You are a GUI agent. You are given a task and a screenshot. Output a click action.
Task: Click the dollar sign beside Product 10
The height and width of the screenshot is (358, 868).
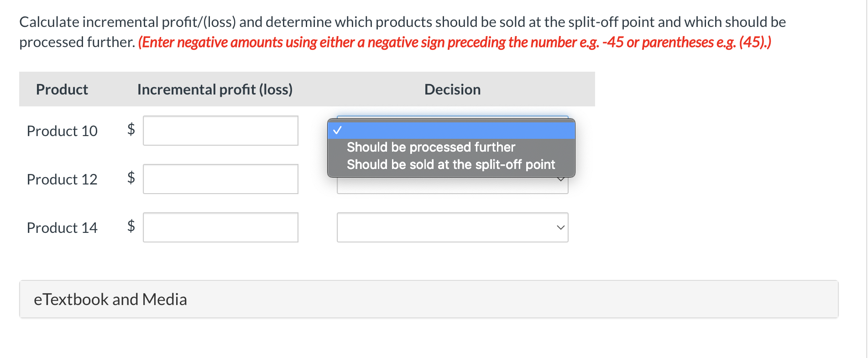pos(131,129)
